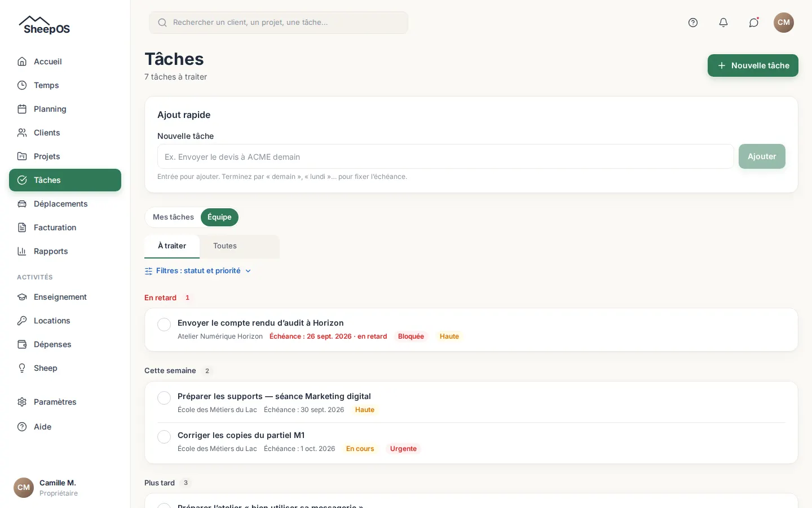
Task: Open notifications bell icon
Action: point(723,23)
